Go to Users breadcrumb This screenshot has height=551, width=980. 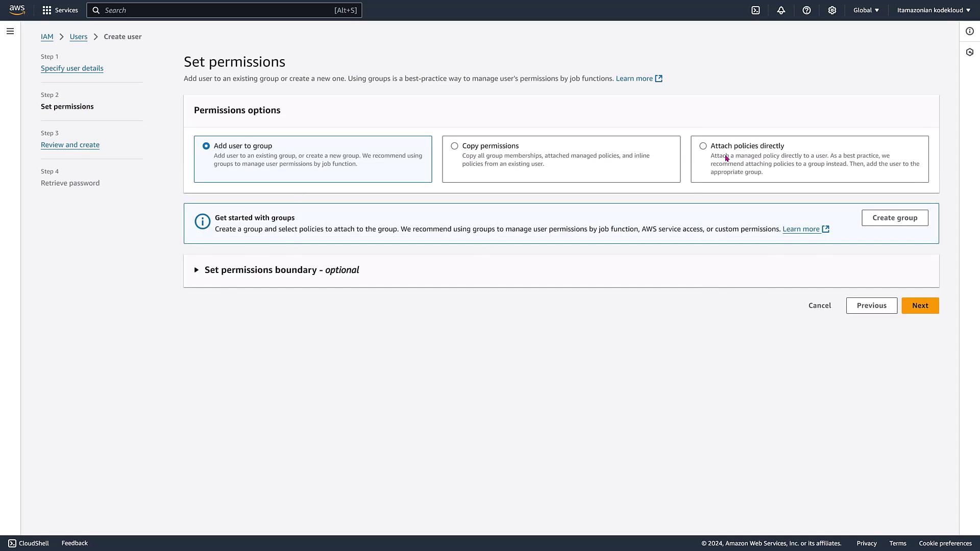point(78,37)
